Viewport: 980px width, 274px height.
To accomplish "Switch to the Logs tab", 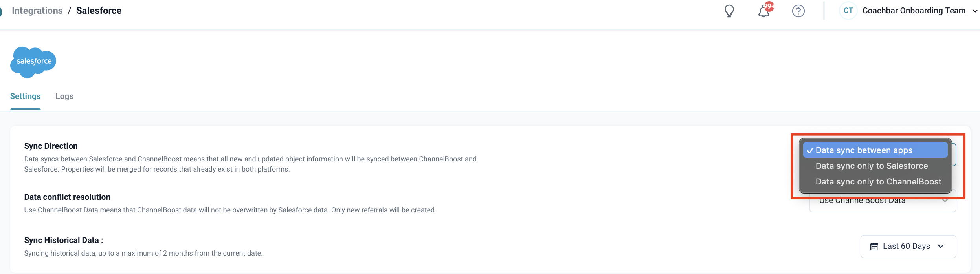I will tap(64, 96).
